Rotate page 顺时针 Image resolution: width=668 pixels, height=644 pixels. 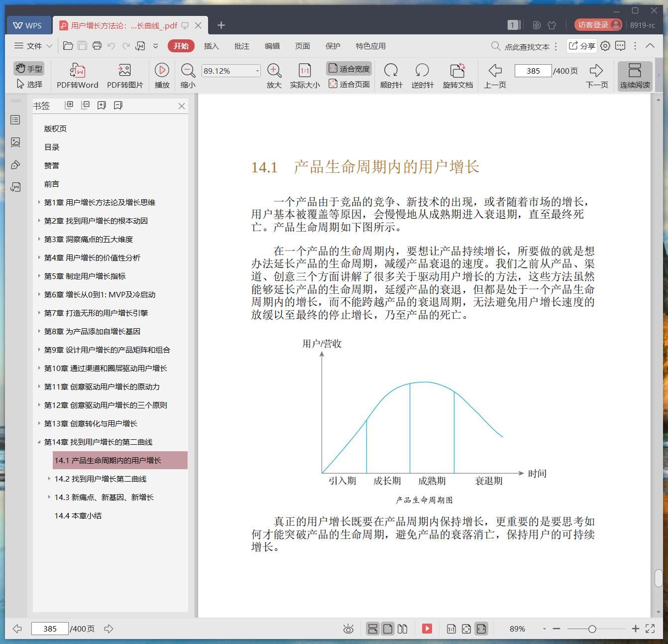click(x=391, y=76)
